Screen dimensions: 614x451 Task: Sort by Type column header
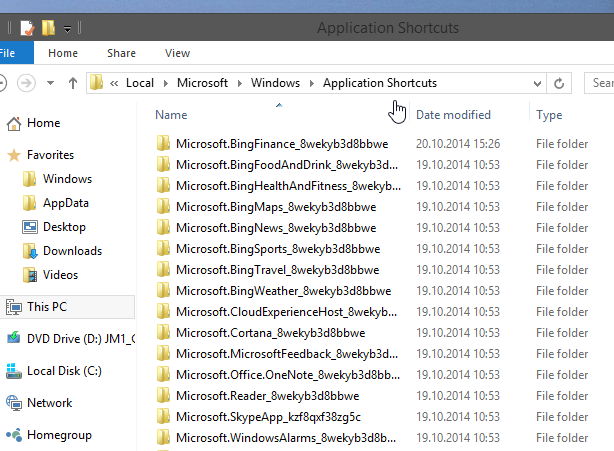coord(549,115)
